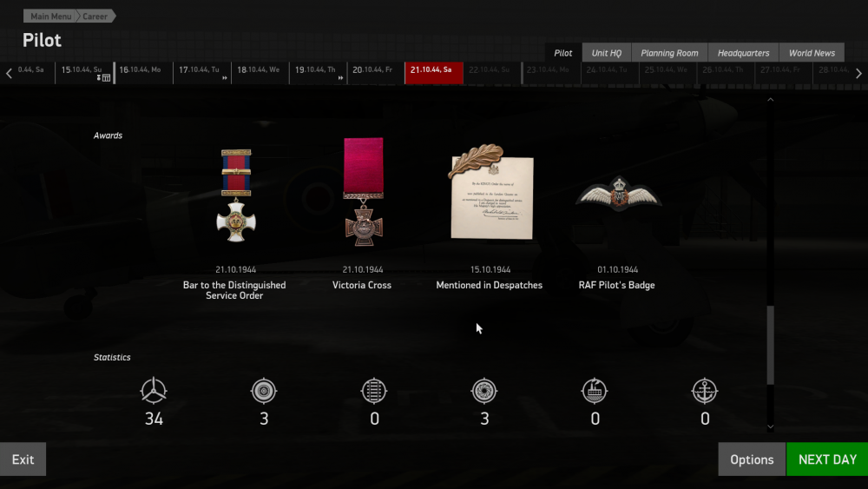Select date 27.10.44 Fr on timeline
Viewport: 868px width, 489px height.
(x=784, y=73)
